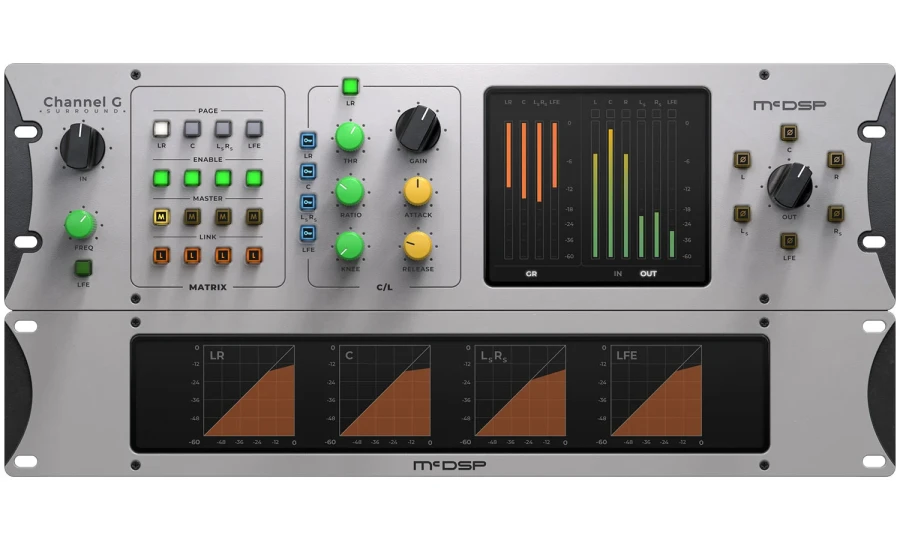Click the RATIO knob
Image resolution: width=900 pixels, height=540 pixels.
(350, 191)
